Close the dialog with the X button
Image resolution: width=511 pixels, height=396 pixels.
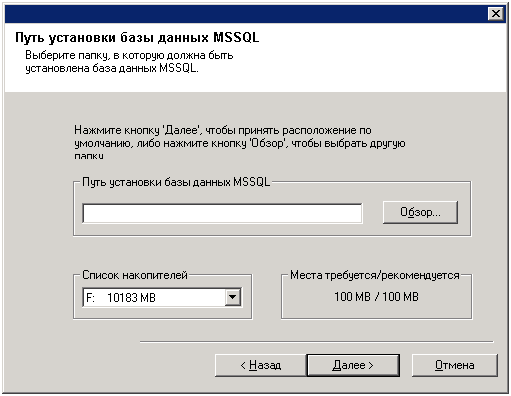point(496,14)
